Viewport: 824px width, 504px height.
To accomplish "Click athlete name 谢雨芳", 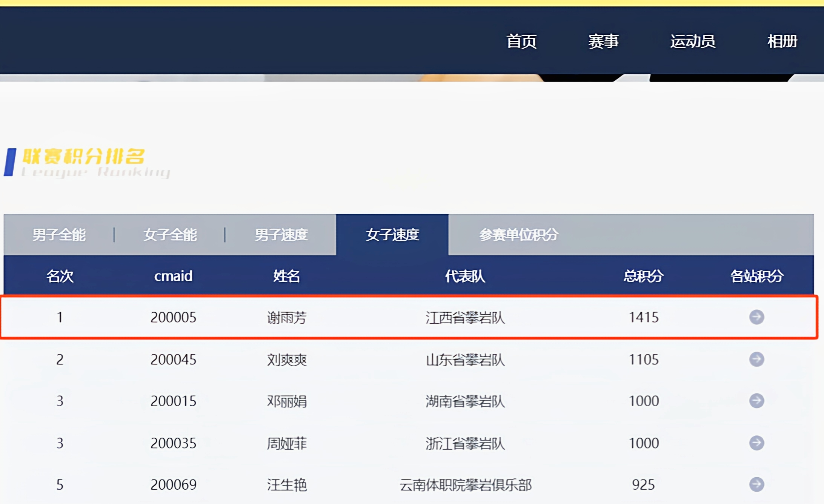I will tap(287, 318).
